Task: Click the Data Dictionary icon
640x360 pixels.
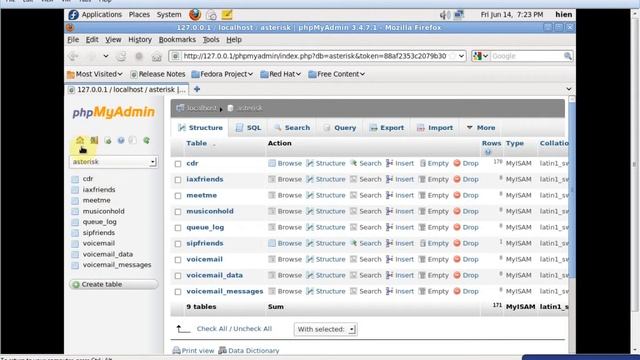Action: pyautogui.click(x=222, y=350)
